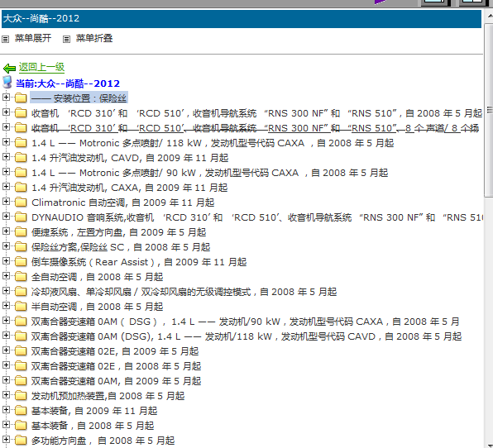Click the vertical scrollbar thumb
This screenshot has width=493, height=448.
pyautogui.click(x=489, y=110)
